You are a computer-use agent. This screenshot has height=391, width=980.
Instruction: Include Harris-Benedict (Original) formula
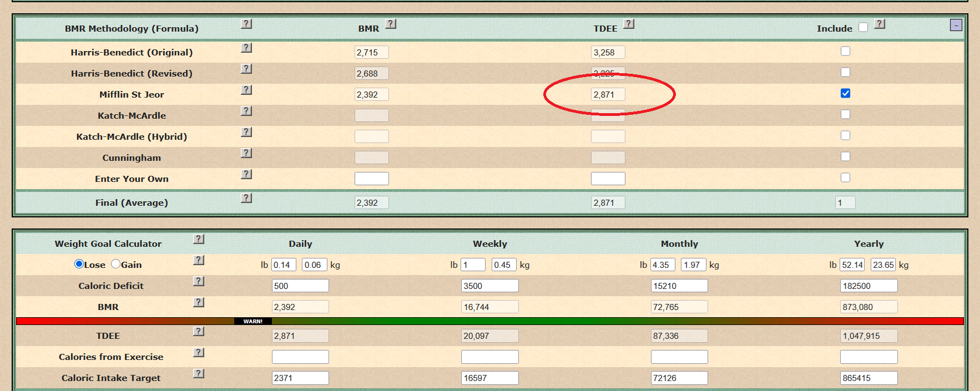pyautogui.click(x=845, y=51)
